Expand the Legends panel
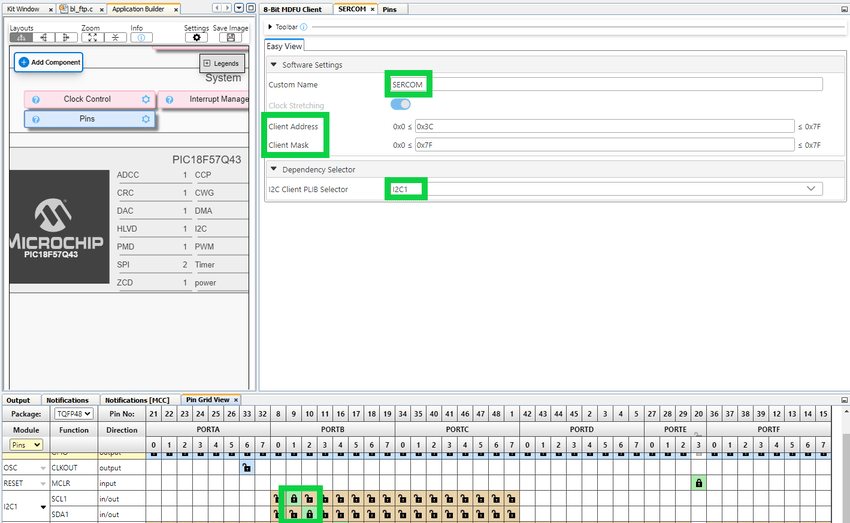 pyautogui.click(x=221, y=63)
